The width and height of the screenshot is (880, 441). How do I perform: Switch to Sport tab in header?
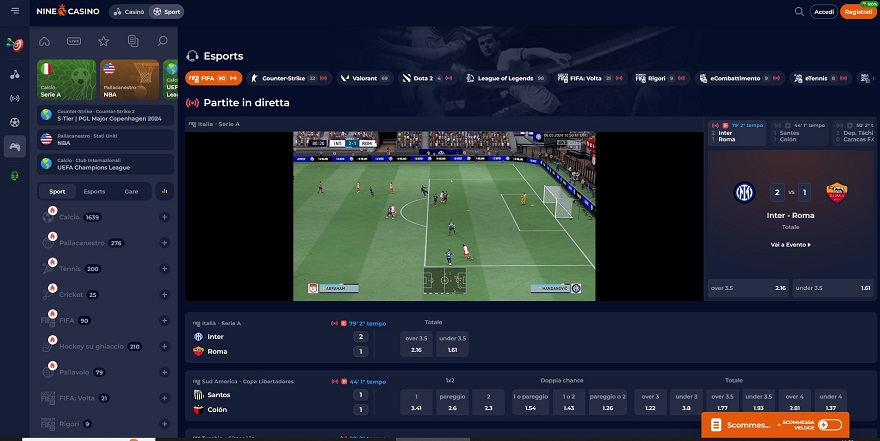[x=167, y=11]
